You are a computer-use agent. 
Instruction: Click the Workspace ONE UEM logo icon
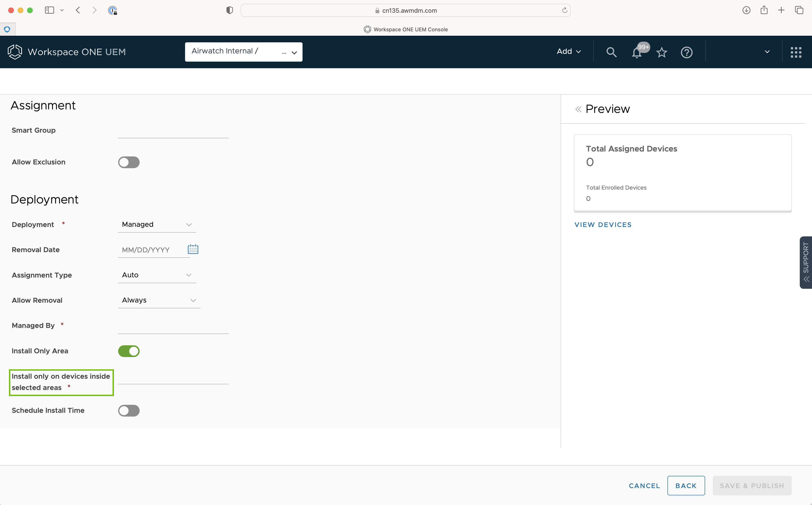[x=15, y=52]
